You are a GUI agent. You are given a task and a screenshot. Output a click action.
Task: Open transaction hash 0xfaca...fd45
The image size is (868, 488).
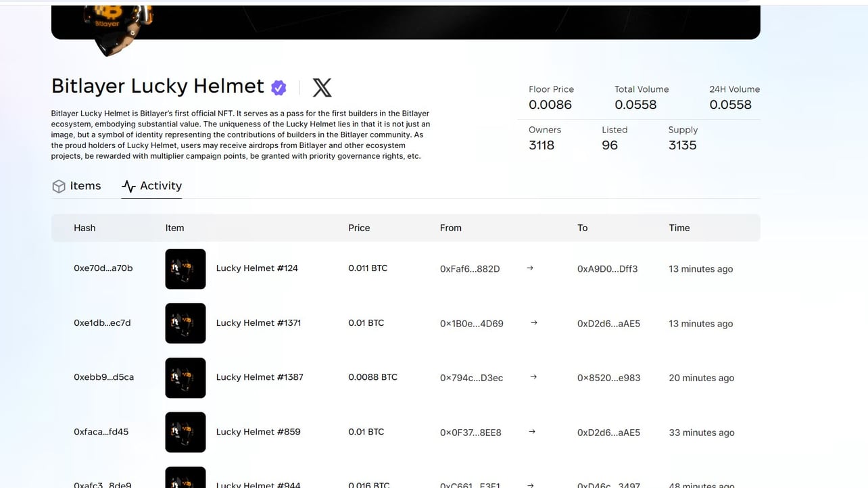pos(101,432)
